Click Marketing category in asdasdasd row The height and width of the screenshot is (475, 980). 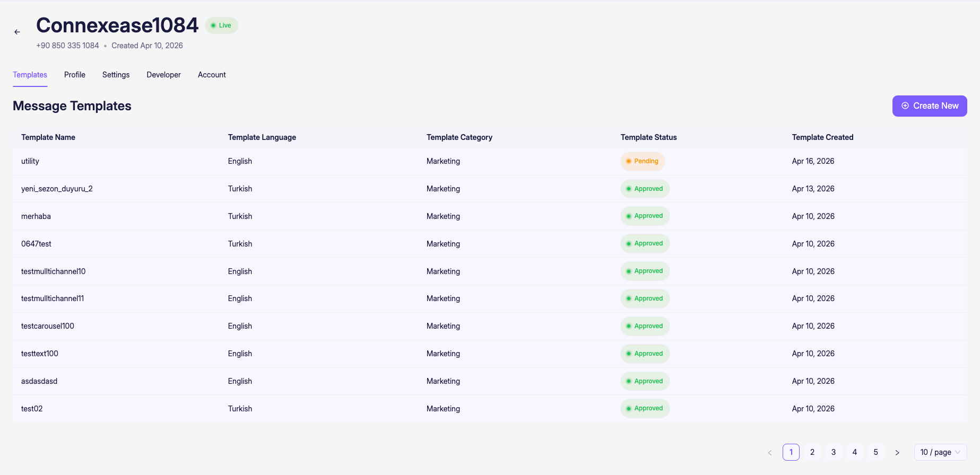coord(443,381)
